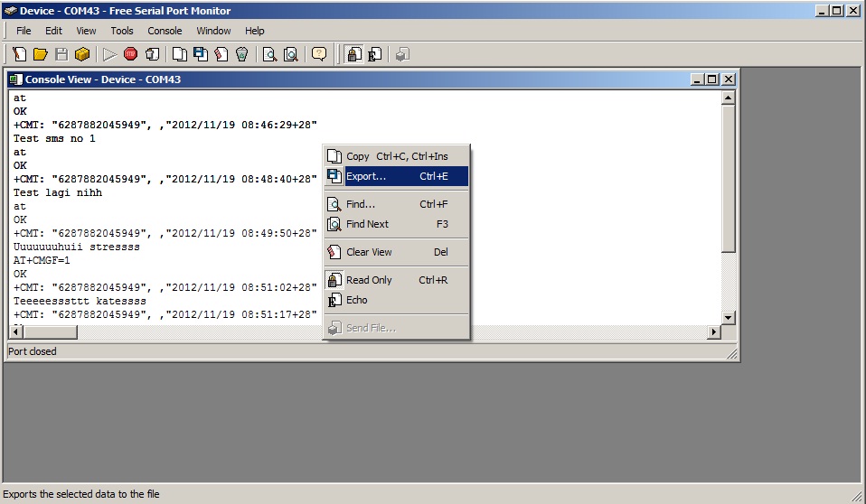The width and height of the screenshot is (866, 504).
Task: Click the grayed Save floppy icon
Action: 61,54
